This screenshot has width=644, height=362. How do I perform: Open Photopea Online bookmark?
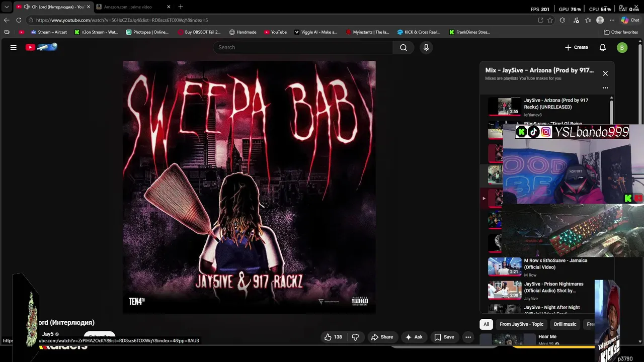coord(147,32)
